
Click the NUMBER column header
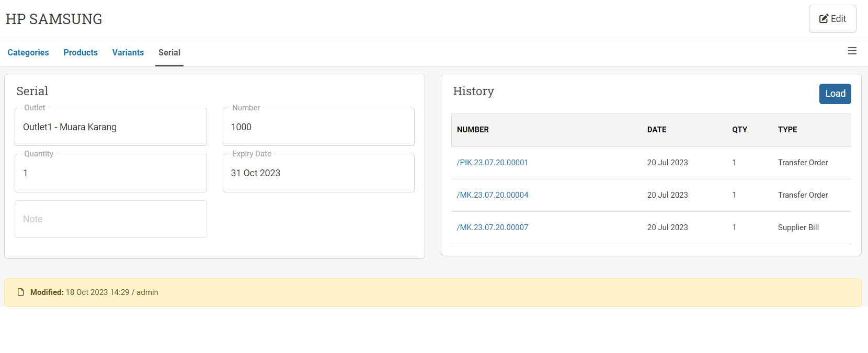(473, 130)
